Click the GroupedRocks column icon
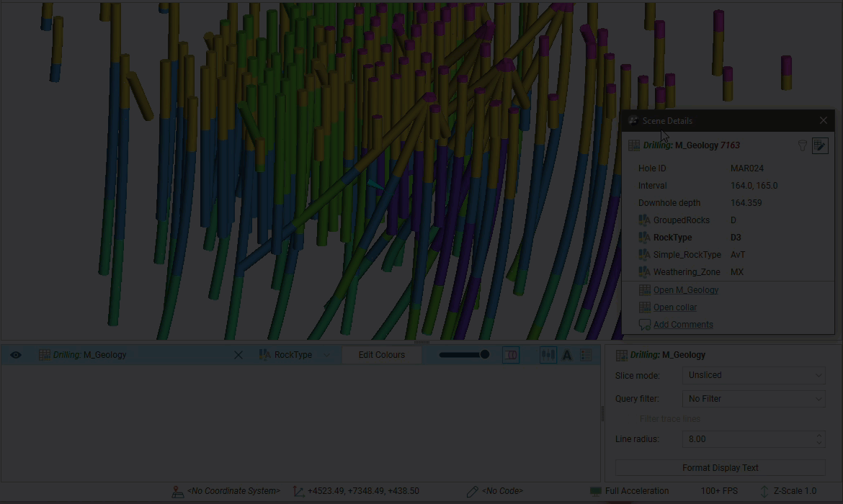843x504 pixels. (x=644, y=220)
